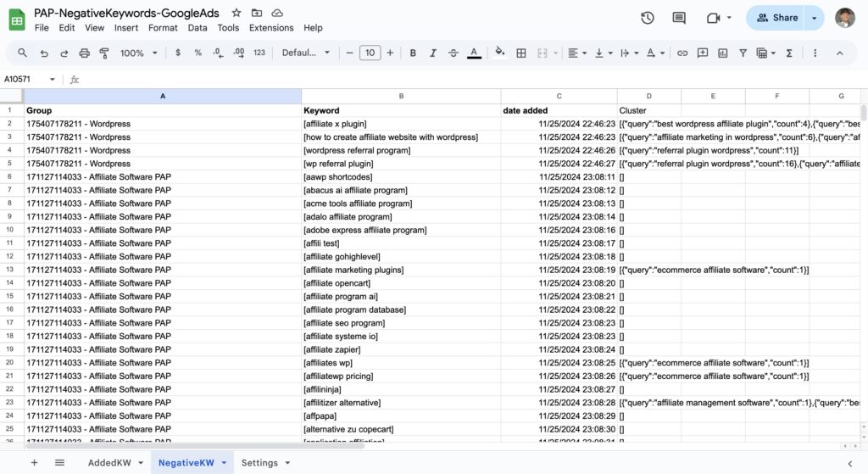Move the document to a folder
The height and width of the screenshot is (474, 868).
click(257, 13)
